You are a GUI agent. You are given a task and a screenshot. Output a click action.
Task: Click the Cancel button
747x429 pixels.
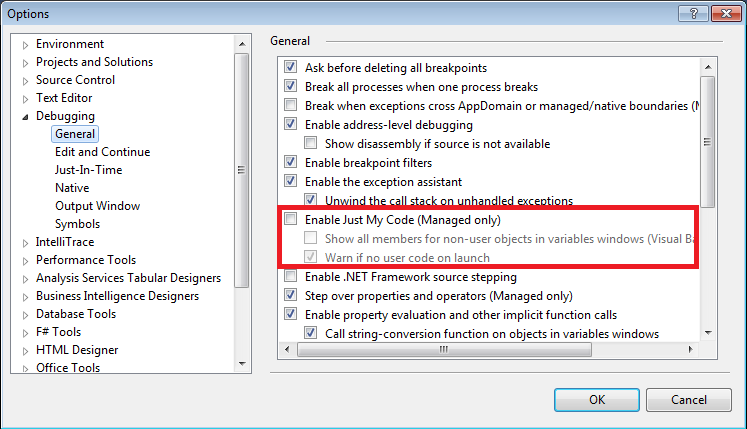(x=688, y=399)
